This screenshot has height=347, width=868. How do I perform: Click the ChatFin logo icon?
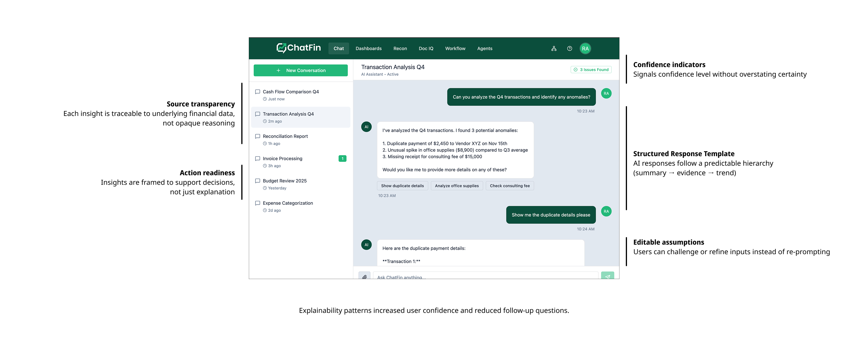coord(281,48)
